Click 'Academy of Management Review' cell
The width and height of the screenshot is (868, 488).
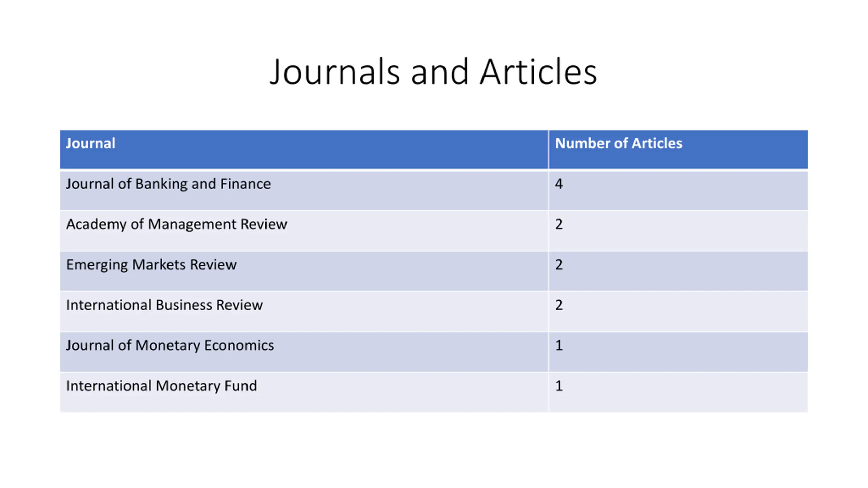point(304,231)
